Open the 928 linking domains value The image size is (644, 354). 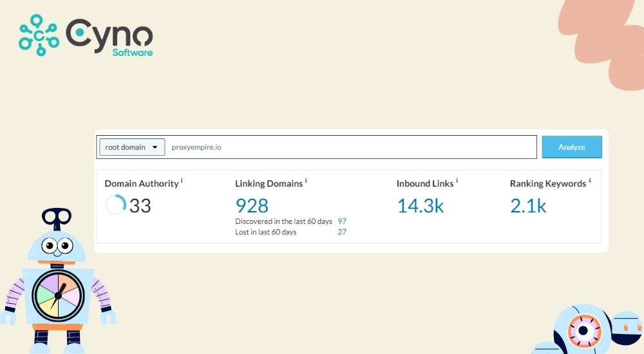pos(252,205)
